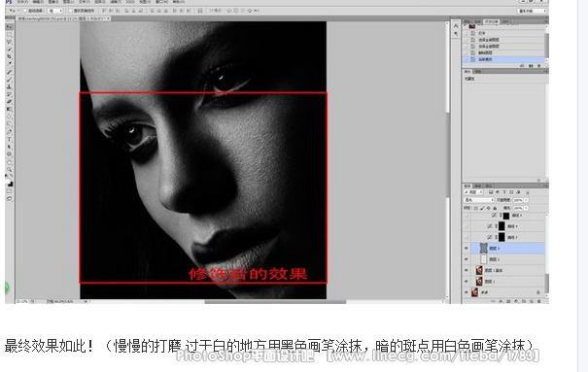Select the first history state below snapshot
Image resolution: width=588 pixels, height=372 pixels.
[504, 33]
